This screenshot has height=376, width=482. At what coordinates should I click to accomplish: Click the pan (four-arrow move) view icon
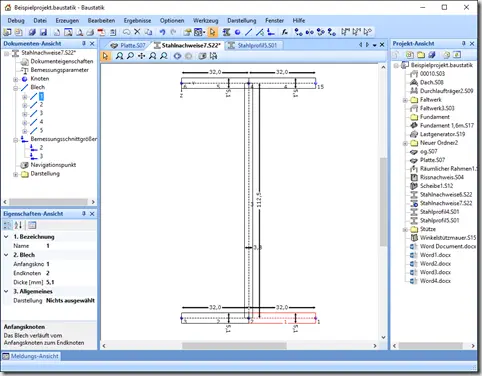click(x=141, y=56)
